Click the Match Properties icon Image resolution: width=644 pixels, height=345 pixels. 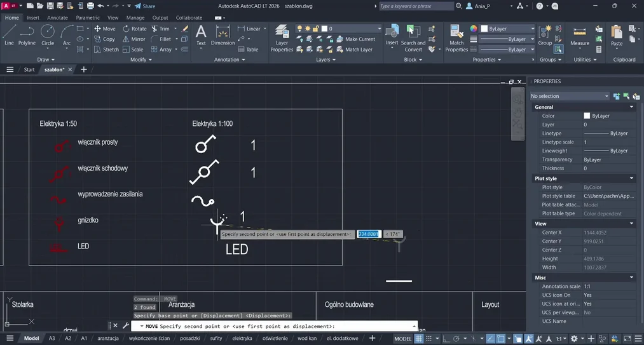pos(456,38)
